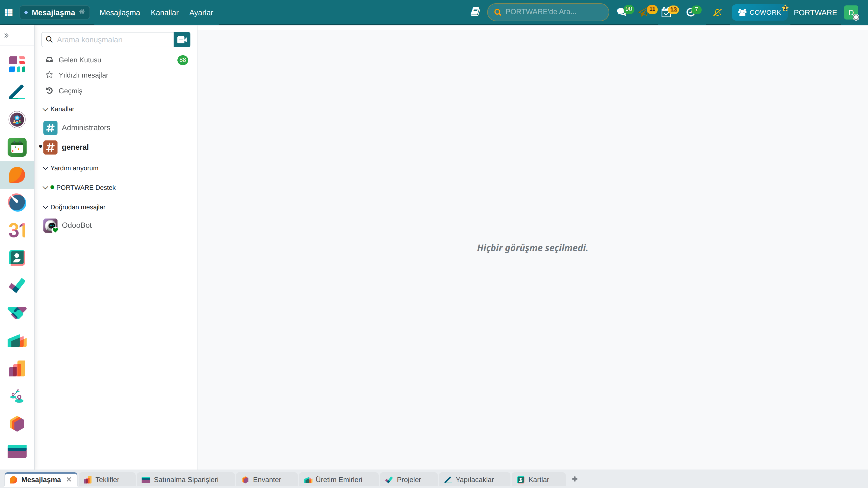
Task: Open the Contacts app icon in sidebar
Action: [17, 258]
